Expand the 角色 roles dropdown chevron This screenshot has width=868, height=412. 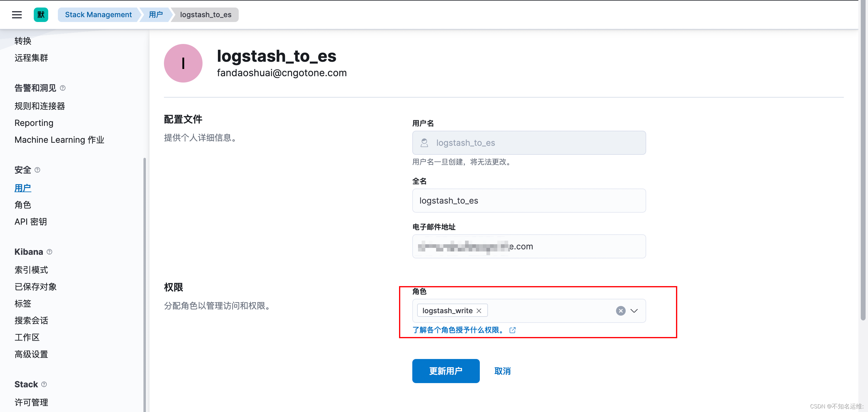[634, 311]
